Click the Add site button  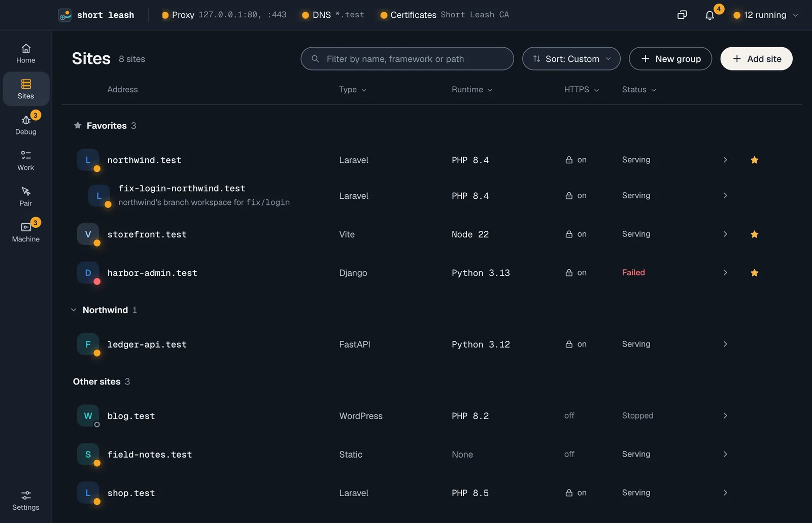pyautogui.click(x=757, y=59)
